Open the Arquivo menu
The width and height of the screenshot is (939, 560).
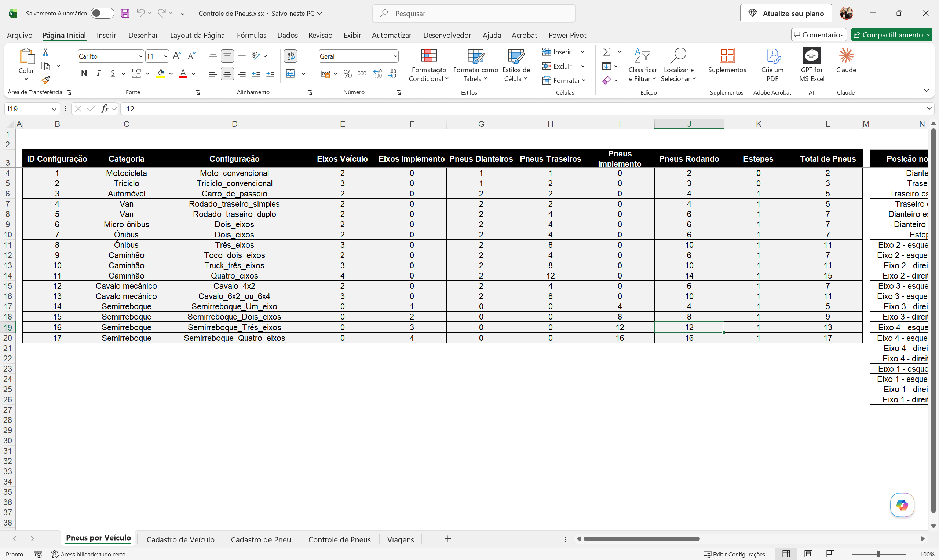click(20, 35)
